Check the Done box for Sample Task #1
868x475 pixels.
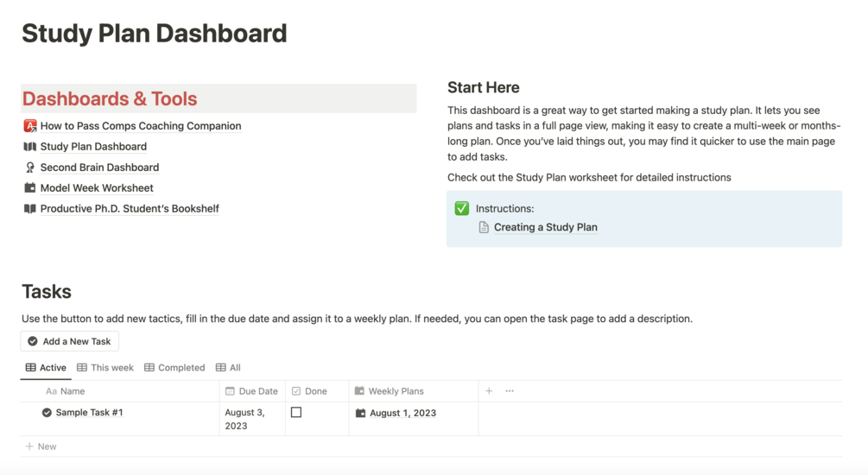[296, 413]
